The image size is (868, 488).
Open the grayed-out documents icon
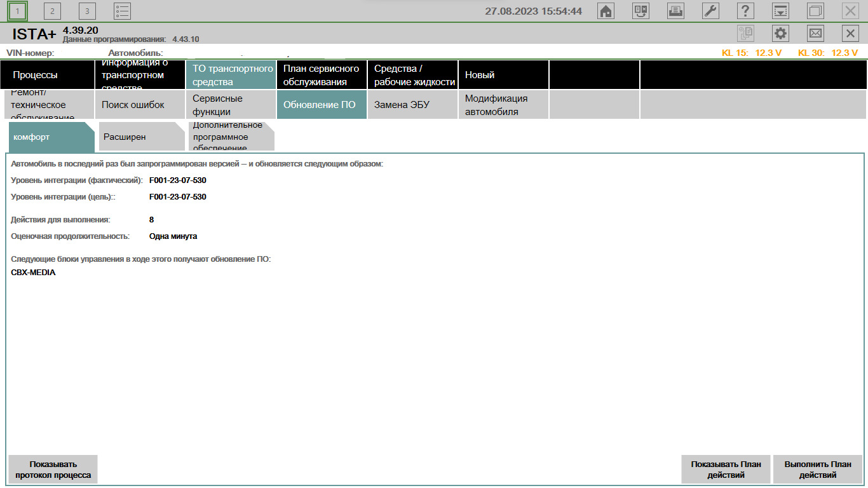pos(745,34)
